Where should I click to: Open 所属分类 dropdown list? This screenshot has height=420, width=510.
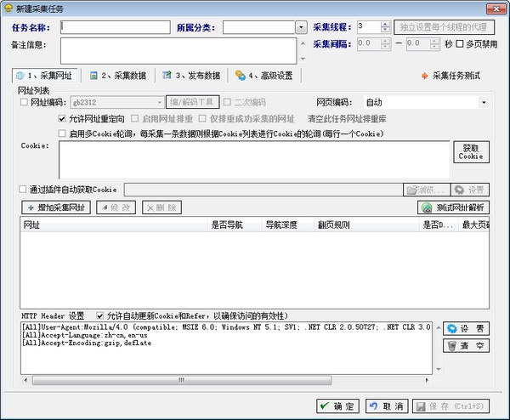coord(301,27)
